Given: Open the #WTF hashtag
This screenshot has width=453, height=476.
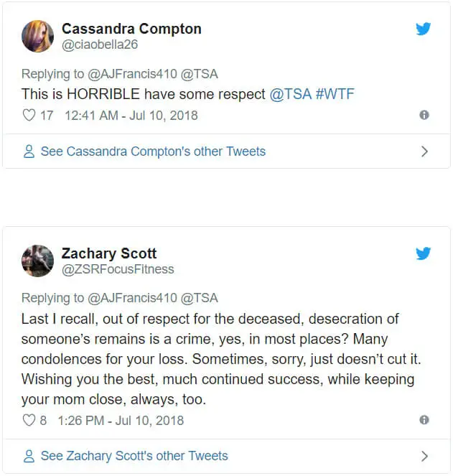Looking at the screenshot, I should (x=335, y=94).
